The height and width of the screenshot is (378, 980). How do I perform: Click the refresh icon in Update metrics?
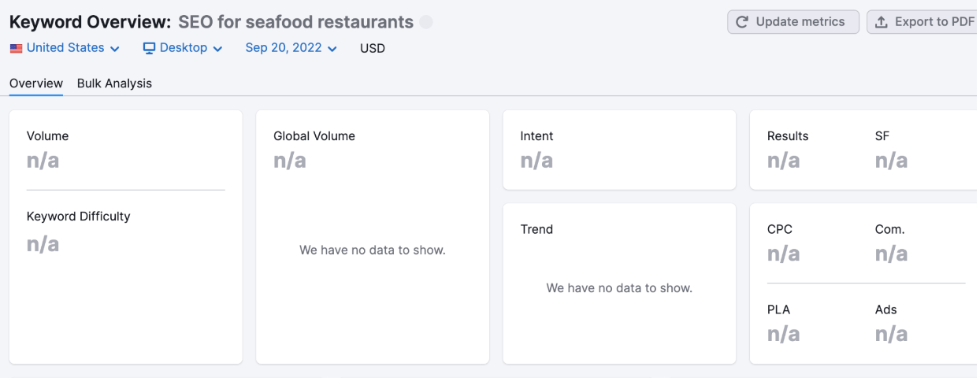742,22
